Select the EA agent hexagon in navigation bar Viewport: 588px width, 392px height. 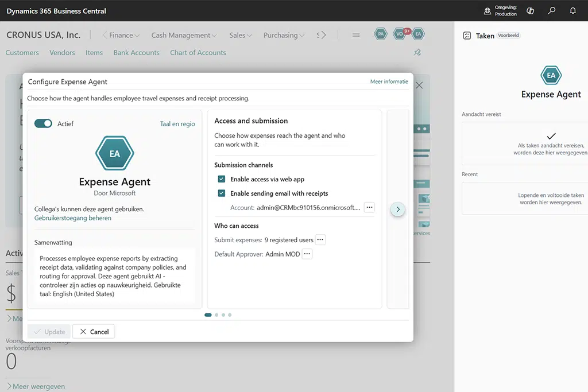[x=418, y=34]
